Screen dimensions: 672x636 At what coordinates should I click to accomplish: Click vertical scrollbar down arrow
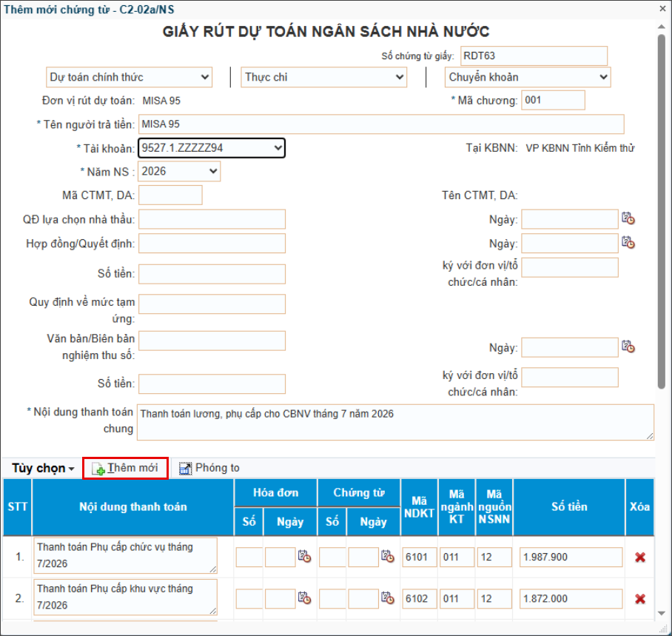pos(662,613)
